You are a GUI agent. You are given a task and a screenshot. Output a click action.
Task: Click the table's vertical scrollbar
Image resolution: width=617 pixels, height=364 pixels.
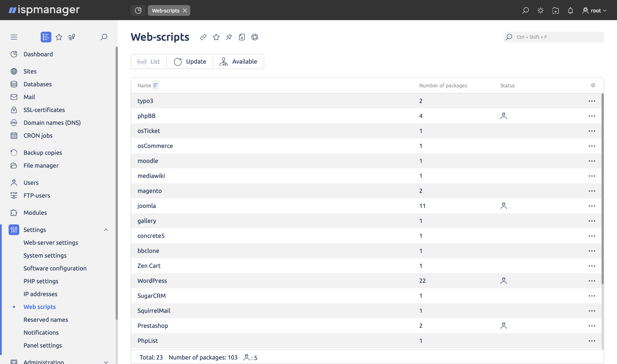click(x=602, y=189)
